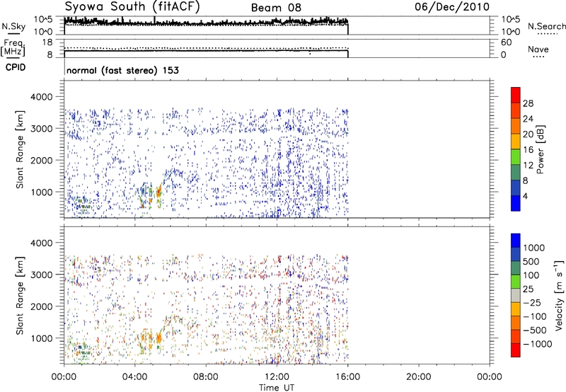This screenshot has width=566, height=392.
Task: Click the "N.Search" dotted-line legend label
Action: point(547,26)
